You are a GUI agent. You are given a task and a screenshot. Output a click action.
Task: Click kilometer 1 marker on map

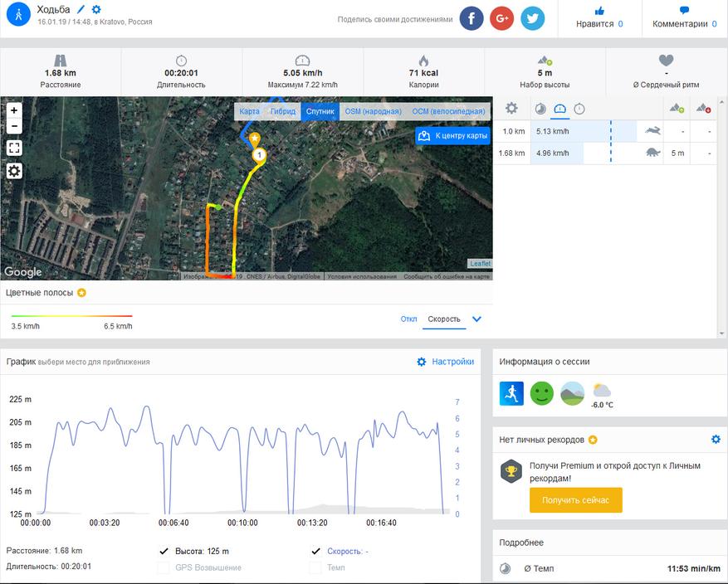tap(259, 155)
